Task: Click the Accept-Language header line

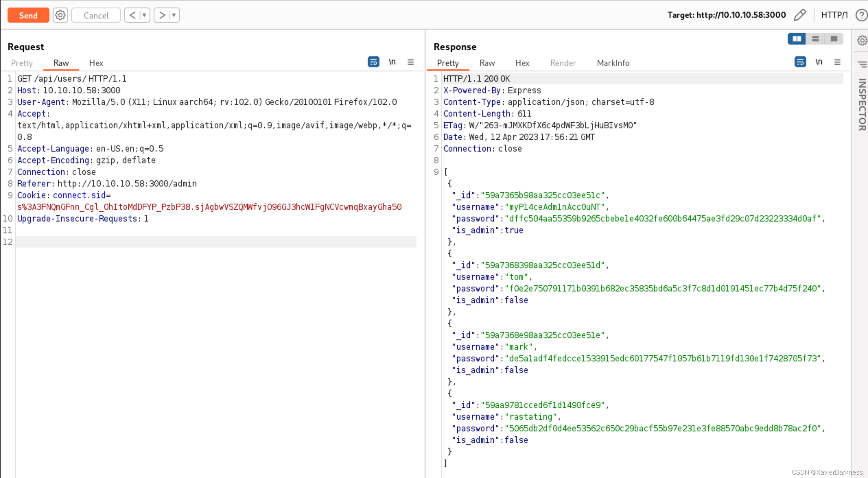Action: (x=91, y=148)
